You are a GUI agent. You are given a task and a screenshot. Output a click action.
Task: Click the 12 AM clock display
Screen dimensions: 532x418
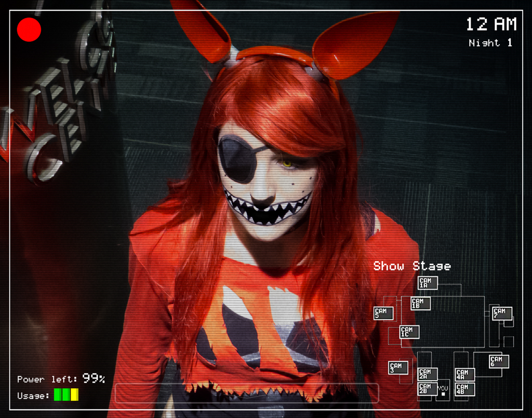(491, 24)
